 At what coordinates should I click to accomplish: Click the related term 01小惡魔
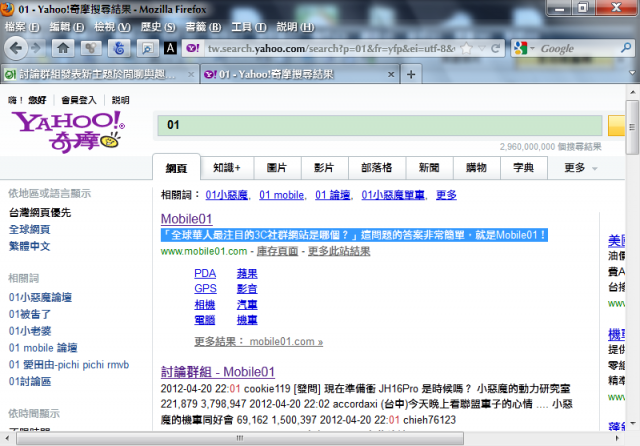(x=227, y=195)
